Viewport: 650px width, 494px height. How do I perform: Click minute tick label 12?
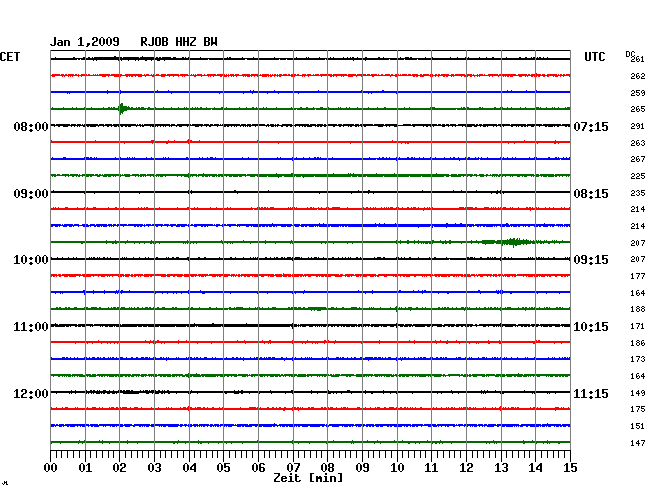pos(466,468)
